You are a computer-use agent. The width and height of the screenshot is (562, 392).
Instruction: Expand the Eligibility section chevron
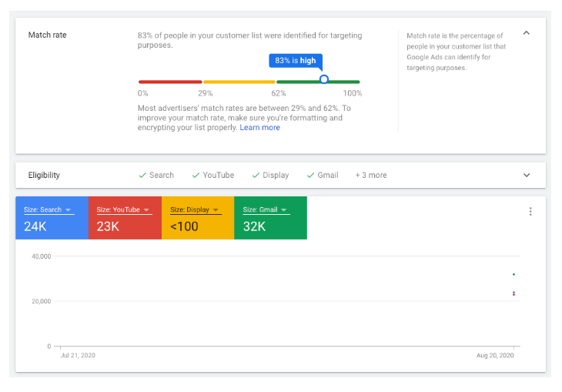[x=527, y=175]
